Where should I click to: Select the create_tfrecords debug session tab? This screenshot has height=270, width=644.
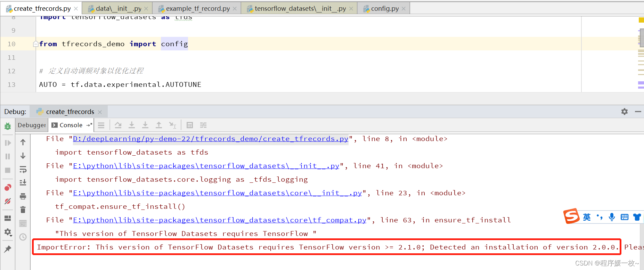(70, 112)
